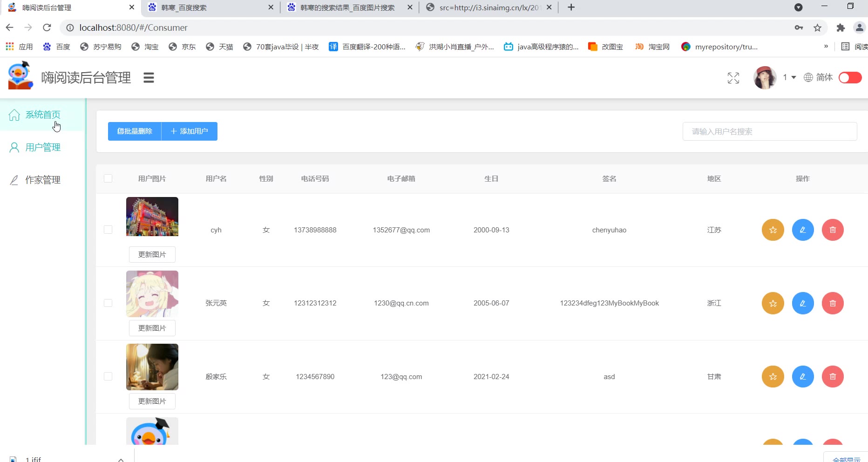
Task: Show more bookmarks with chevron
Action: [x=826, y=46]
